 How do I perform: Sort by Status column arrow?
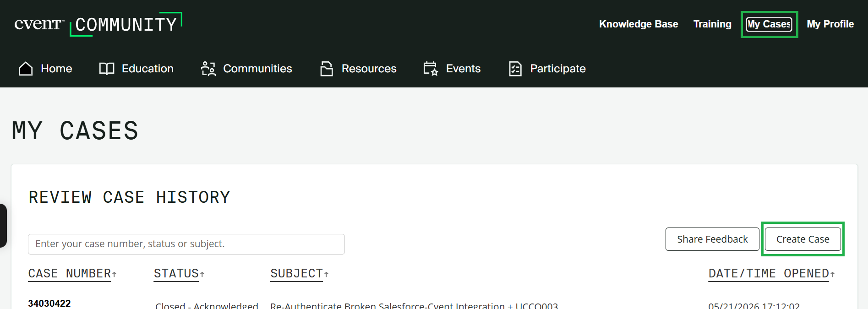[x=202, y=274]
